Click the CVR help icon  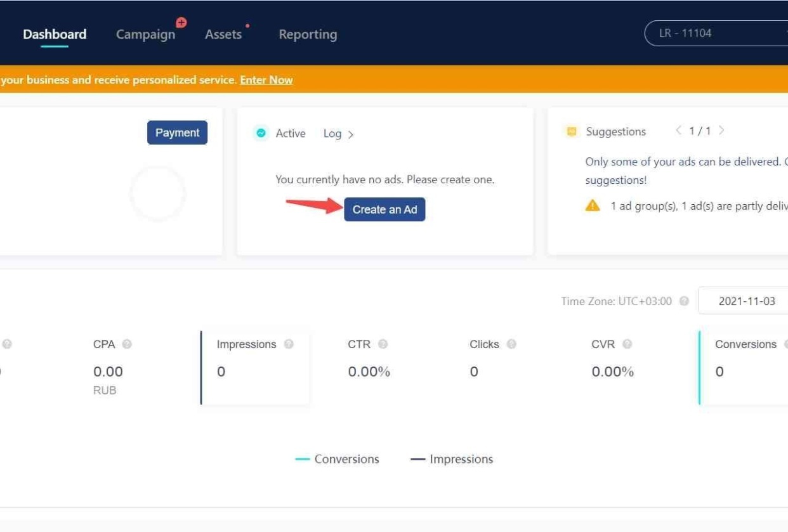coord(627,344)
